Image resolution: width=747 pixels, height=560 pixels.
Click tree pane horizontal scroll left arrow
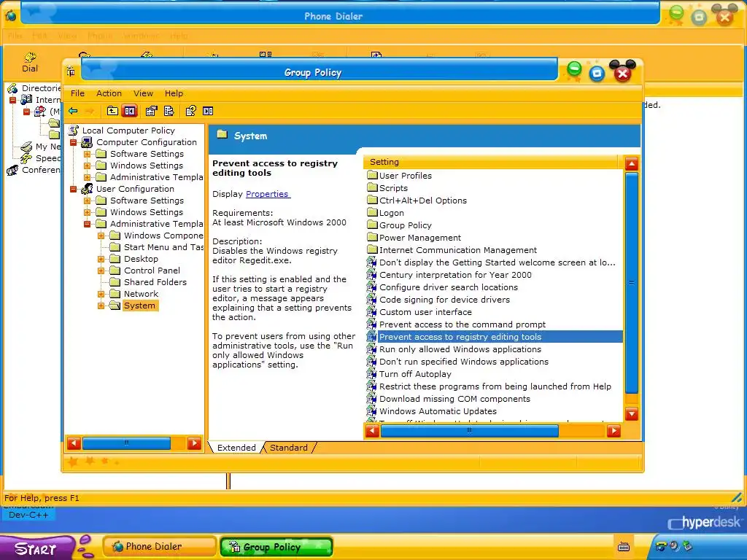74,443
